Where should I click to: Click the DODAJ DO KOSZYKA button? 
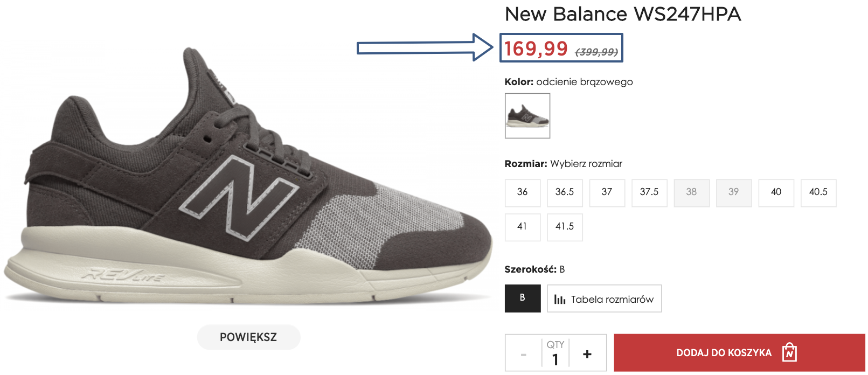[724, 353]
